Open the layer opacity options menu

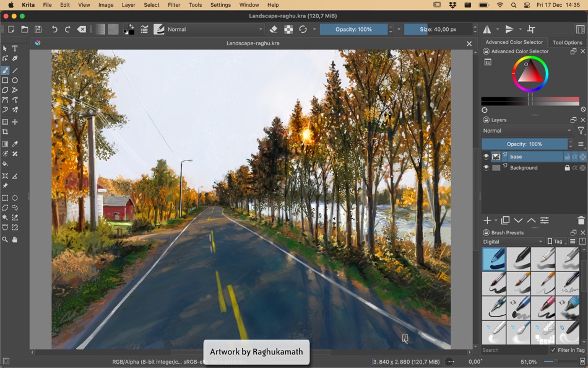click(x=581, y=144)
